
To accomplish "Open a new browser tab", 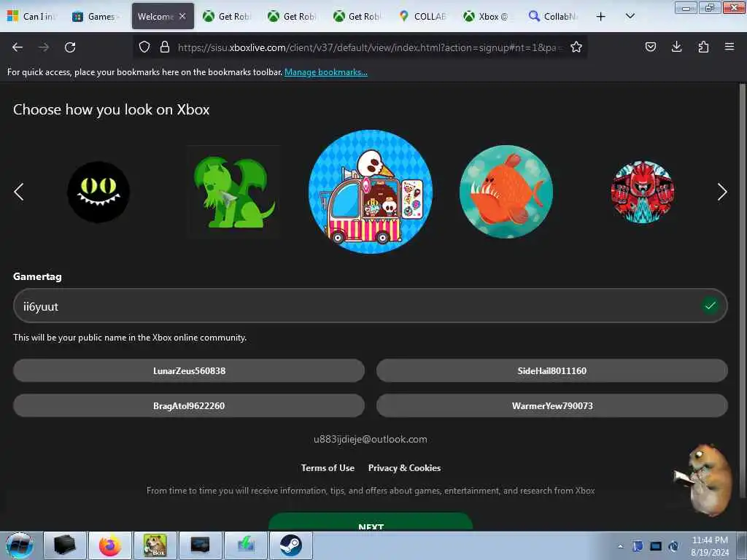I will pyautogui.click(x=601, y=17).
